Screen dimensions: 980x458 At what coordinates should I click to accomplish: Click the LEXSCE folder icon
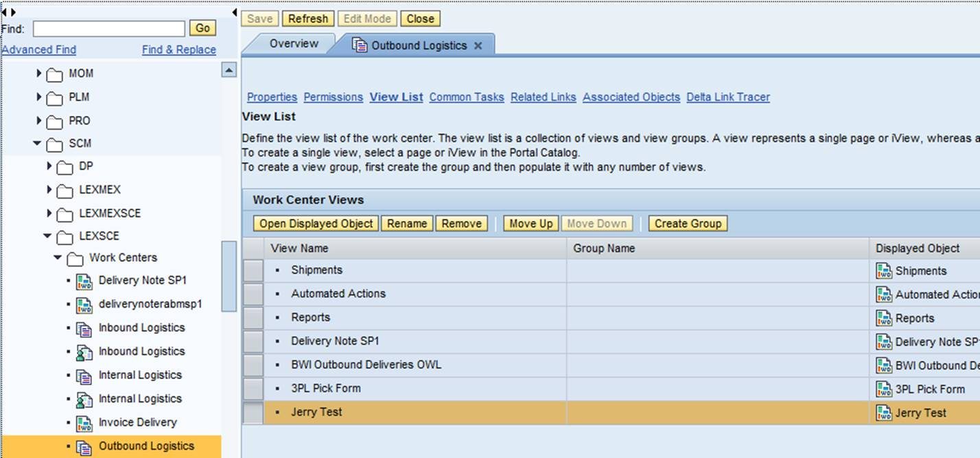65,236
